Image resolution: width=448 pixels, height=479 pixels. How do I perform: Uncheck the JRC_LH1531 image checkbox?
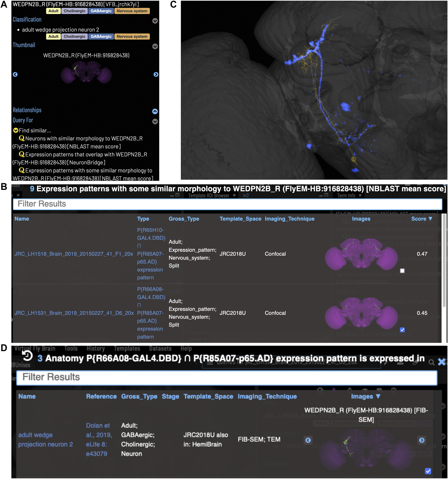coord(402,330)
